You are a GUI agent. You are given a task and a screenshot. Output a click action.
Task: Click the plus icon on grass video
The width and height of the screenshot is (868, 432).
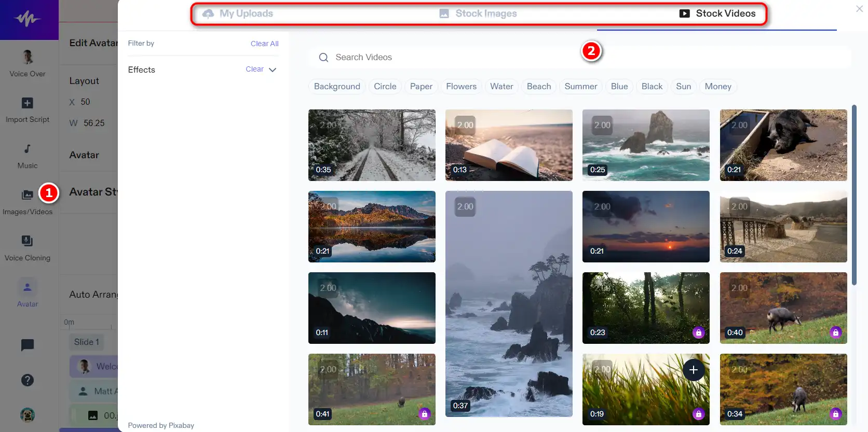(x=694, y=370)
